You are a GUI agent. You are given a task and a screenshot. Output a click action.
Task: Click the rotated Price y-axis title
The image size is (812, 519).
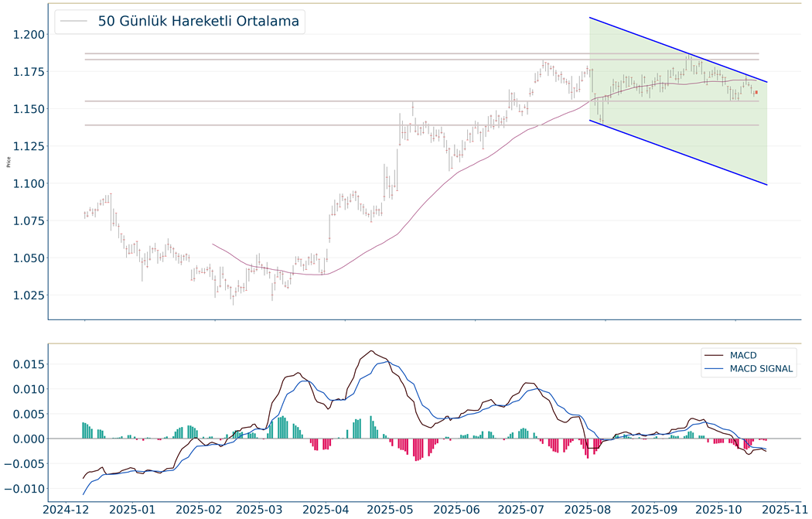click(x=8, y=162)
